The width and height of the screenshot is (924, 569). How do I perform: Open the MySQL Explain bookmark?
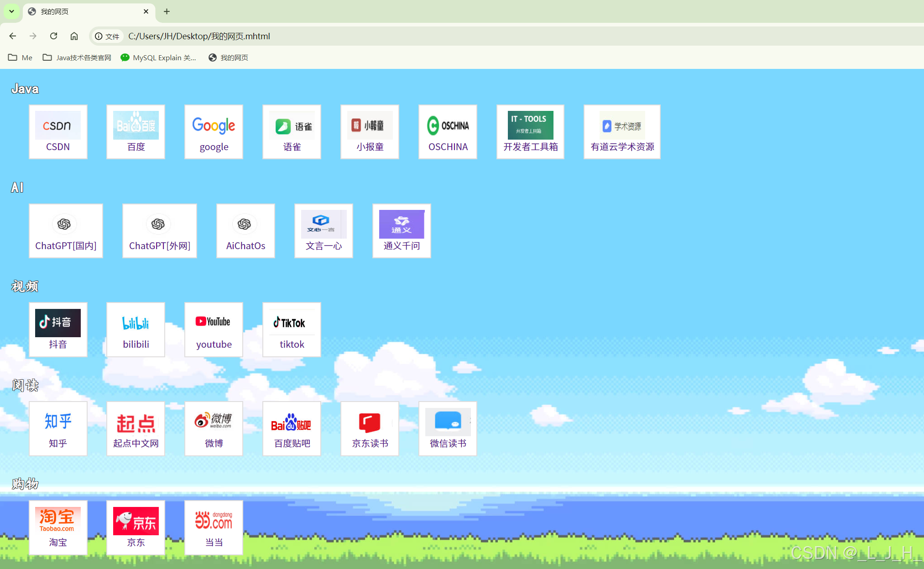[158, 57]
